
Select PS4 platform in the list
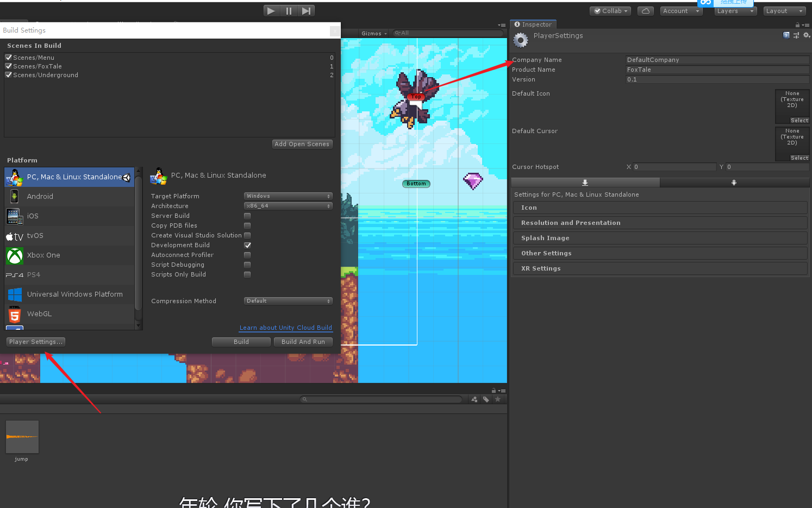coord(69,275)
